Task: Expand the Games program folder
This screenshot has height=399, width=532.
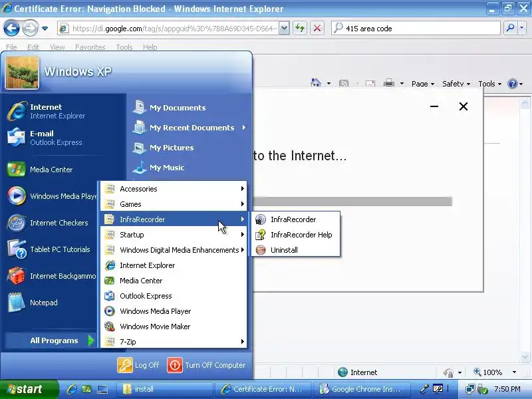Action: point(174,204)
